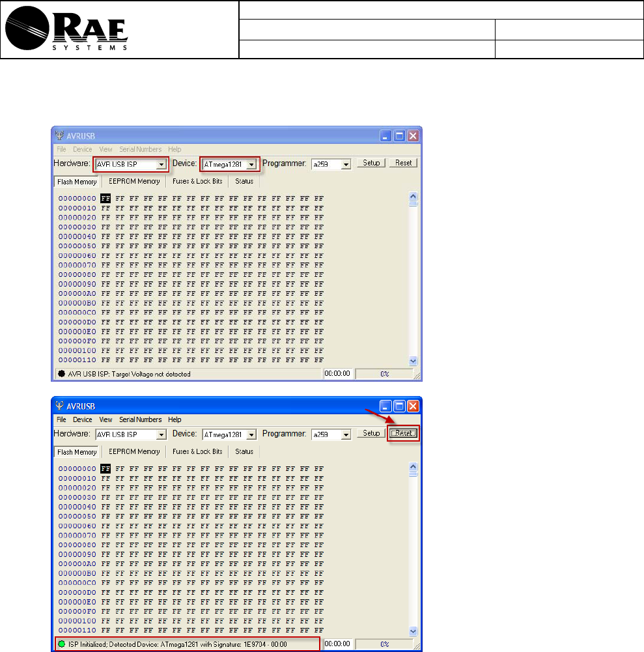Open Fuses & Lock Bits tab in upper window
Image resolution: width=644 pixels, height=652 pixels.
point(197,181)
